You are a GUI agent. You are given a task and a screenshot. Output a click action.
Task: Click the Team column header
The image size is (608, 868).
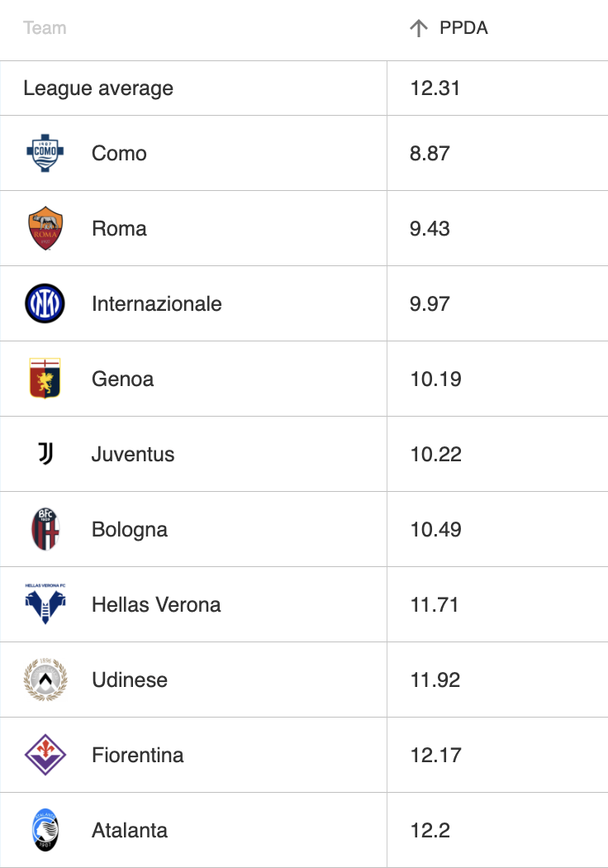click(45, 27)
